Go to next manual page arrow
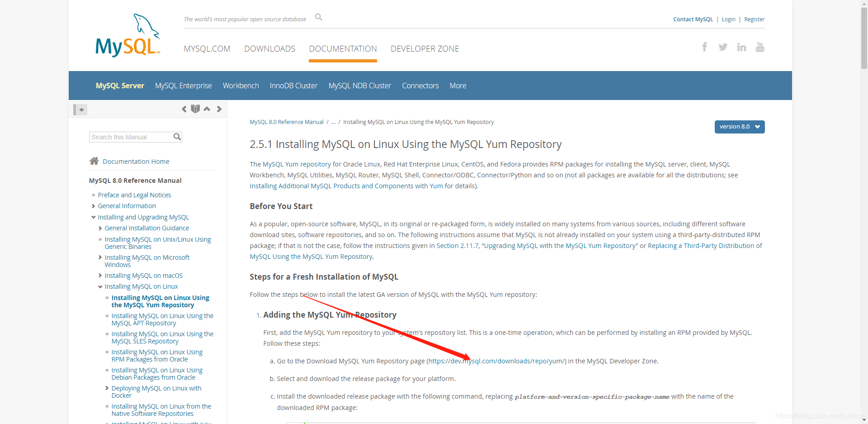868x424 pixels. [219, 109]
